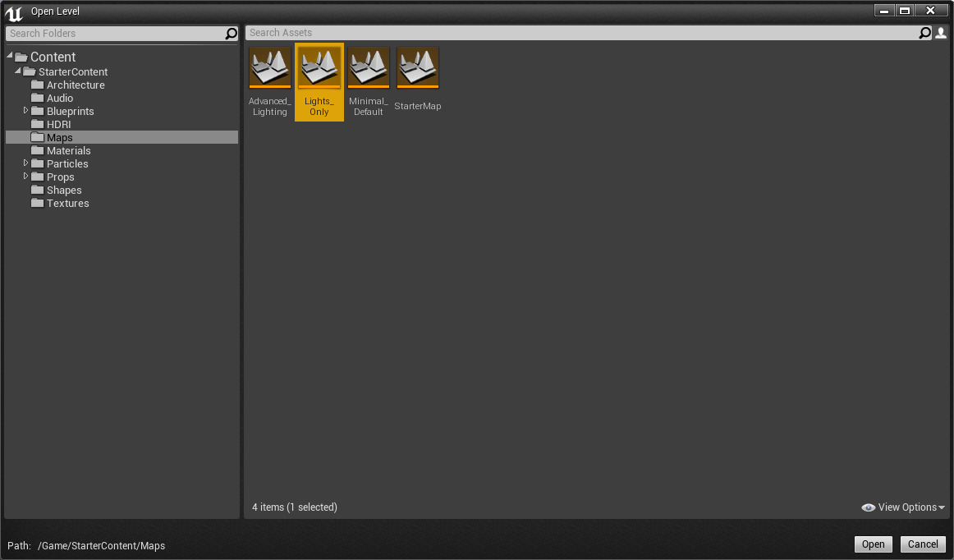Click the Open button

873,544
